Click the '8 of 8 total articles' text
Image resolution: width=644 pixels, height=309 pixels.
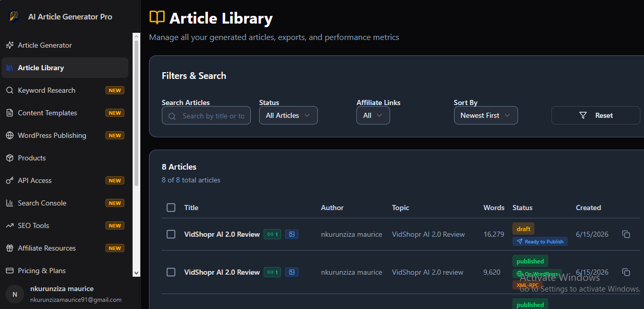191,180
